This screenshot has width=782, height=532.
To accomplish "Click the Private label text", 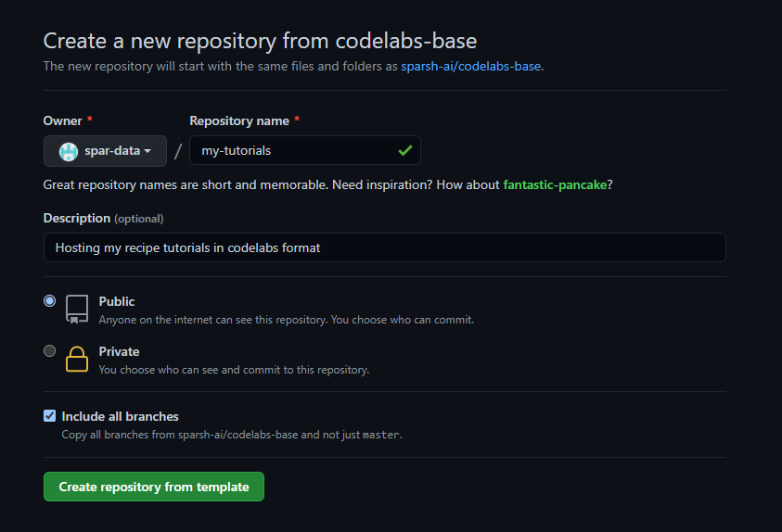I will (119, 351).
